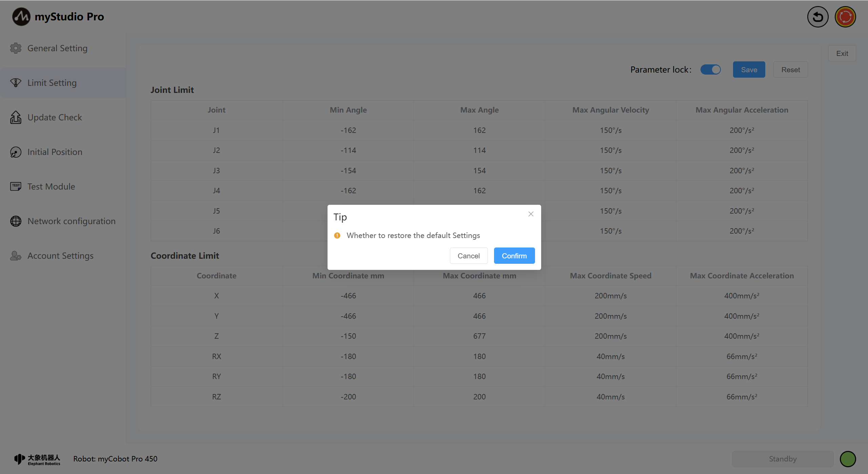Click the General Setting gear icon
This screenshot has height=474, width=868.
tap(16, 48)
